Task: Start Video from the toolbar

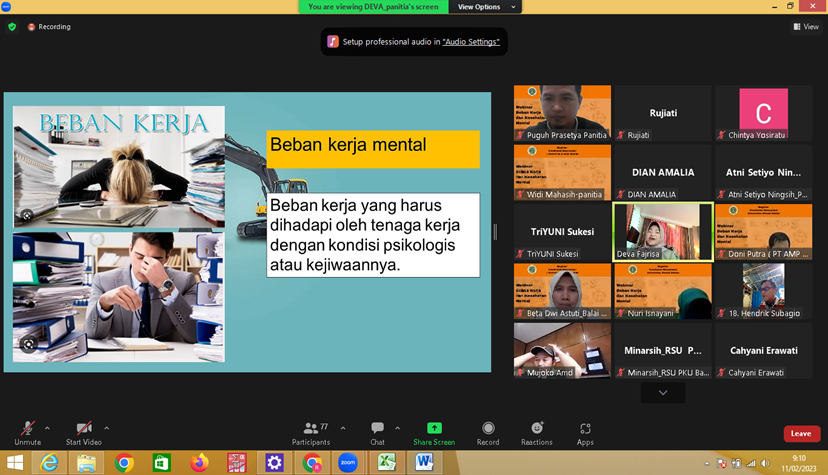Action: [x=84, y=430]
